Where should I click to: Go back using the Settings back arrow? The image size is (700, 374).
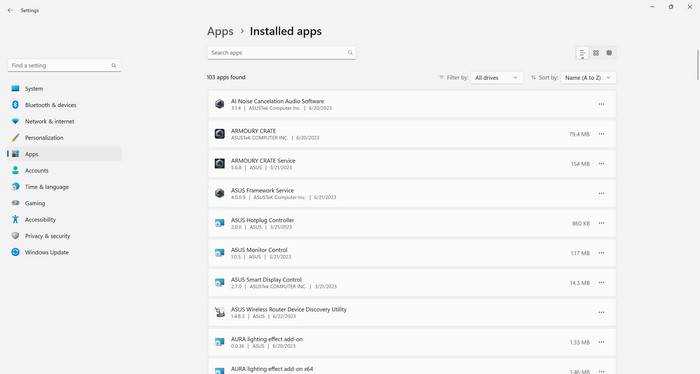[x=10, y=10]
